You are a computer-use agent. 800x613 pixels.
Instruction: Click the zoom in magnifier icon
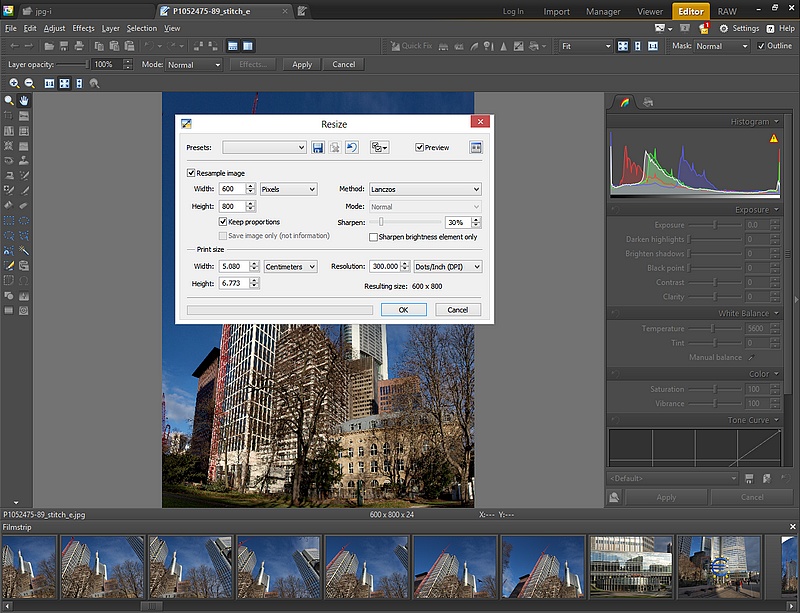[x=13, y=83]
